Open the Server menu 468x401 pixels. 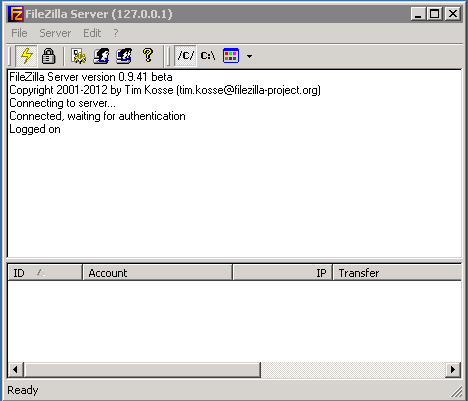[x=55, y=33]
